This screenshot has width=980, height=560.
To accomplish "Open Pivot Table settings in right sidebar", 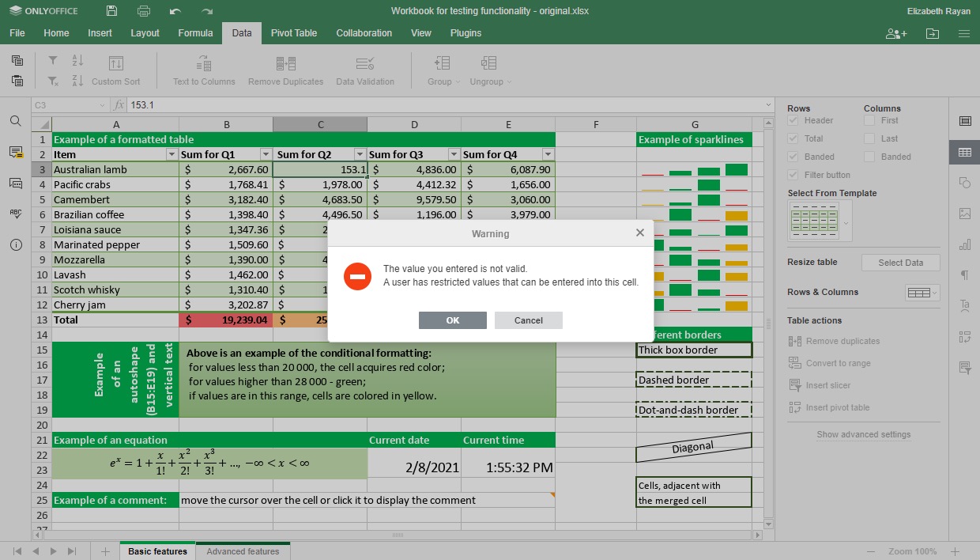I will click(965, 337).
